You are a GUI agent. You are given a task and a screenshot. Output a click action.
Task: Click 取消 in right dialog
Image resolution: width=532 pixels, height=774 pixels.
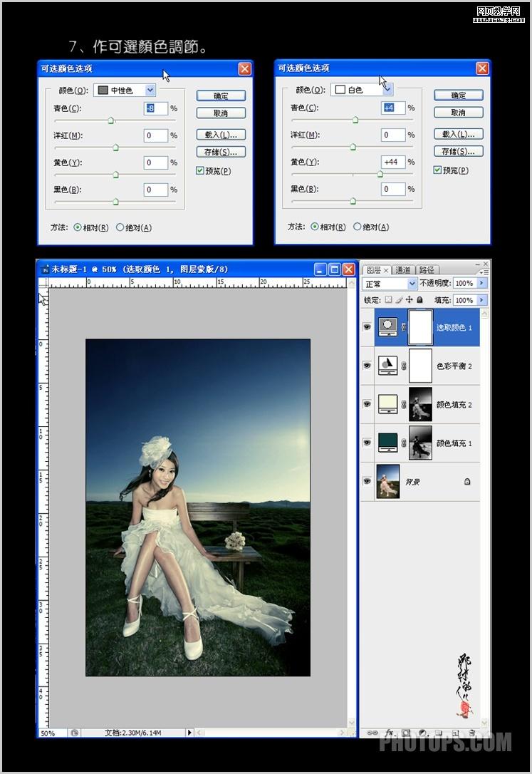[x=459, y=113]
